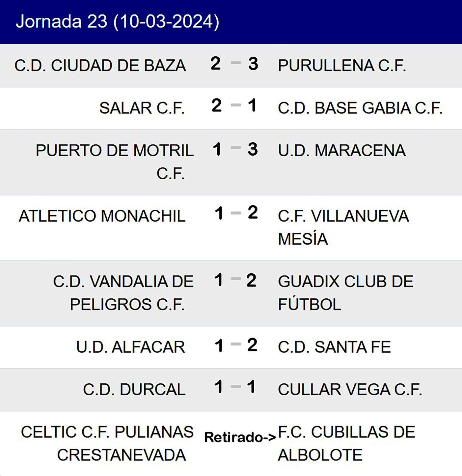Viewport: 462px width, 476px height.
Task: Click the 2-3 score for Baza match
Action: point(234,63)
